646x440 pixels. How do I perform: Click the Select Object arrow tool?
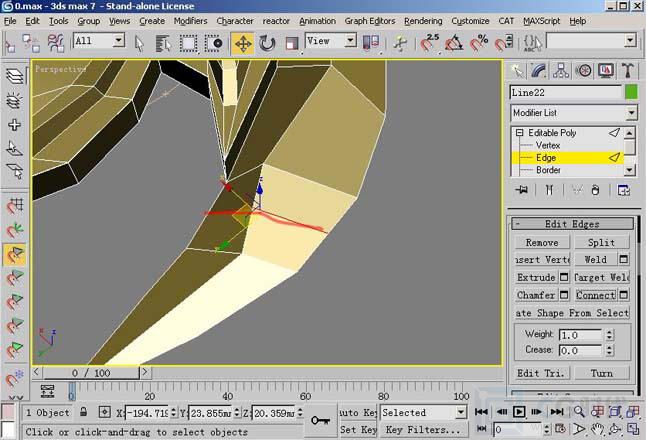click(x=139, y=43)
